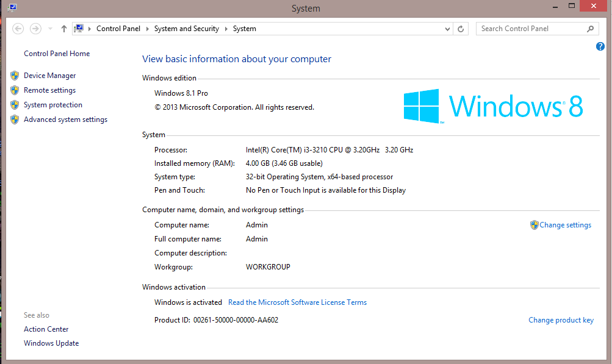
Task: Open Device Manager
Action: coord(49,76)
